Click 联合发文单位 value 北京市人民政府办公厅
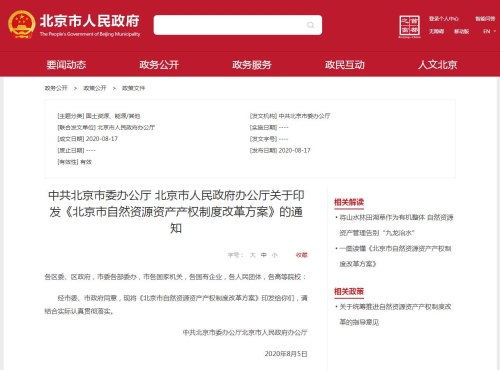 pyautogui.click(x=126, y=127)
